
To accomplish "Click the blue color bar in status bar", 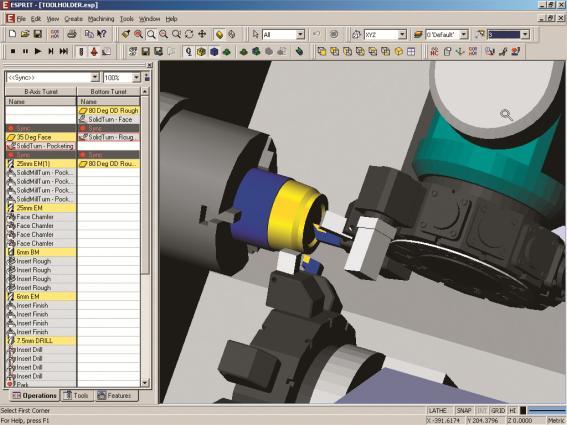I will (x=546, y=411).
